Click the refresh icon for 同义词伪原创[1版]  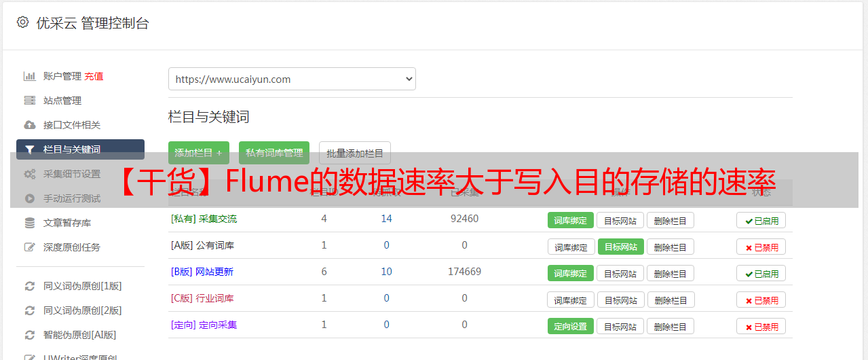pyautogui.click(x=29, y=286)
